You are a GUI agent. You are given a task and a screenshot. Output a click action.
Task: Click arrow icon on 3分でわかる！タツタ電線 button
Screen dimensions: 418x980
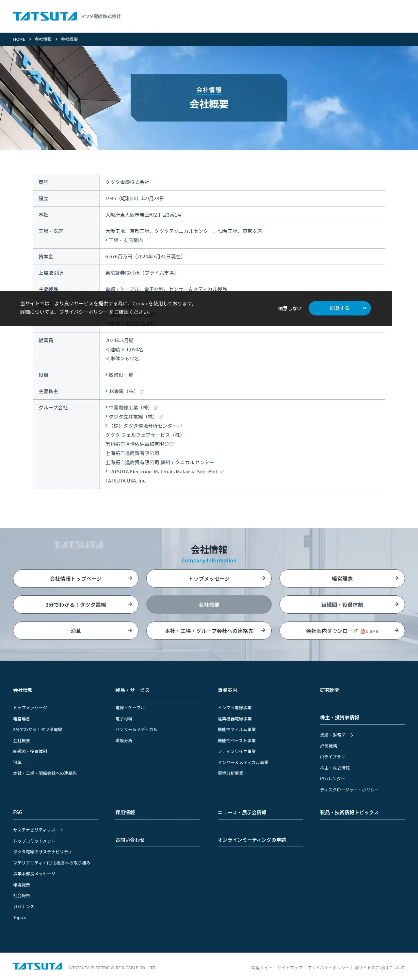130,604
